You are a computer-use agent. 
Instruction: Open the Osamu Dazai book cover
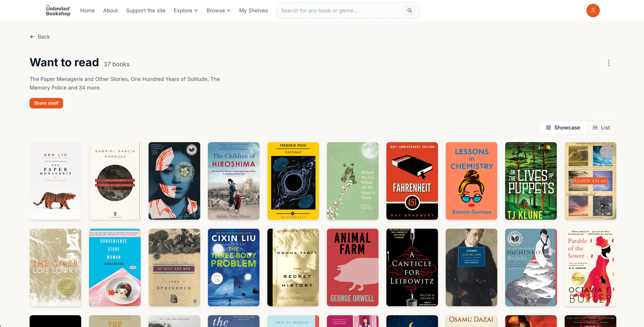[471, 321]
